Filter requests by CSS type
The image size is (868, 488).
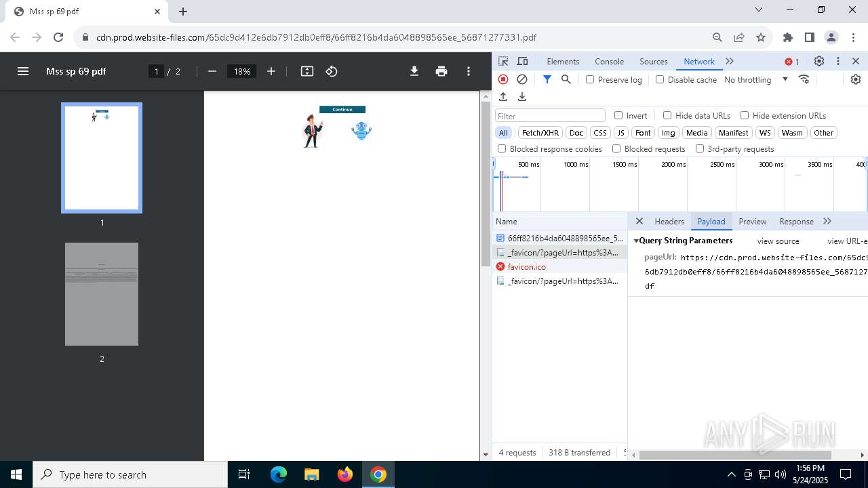[x=599, y=133]
